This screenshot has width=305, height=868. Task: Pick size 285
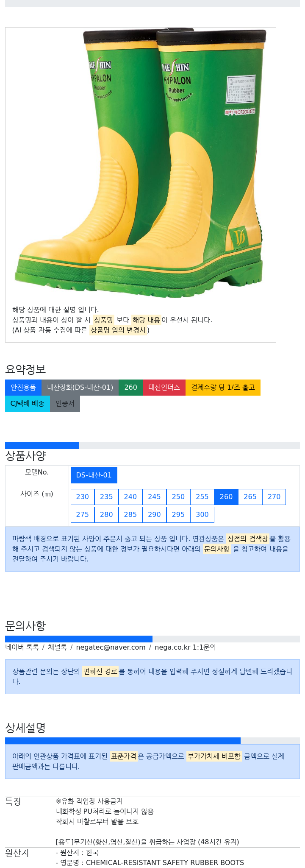point(130,515)
